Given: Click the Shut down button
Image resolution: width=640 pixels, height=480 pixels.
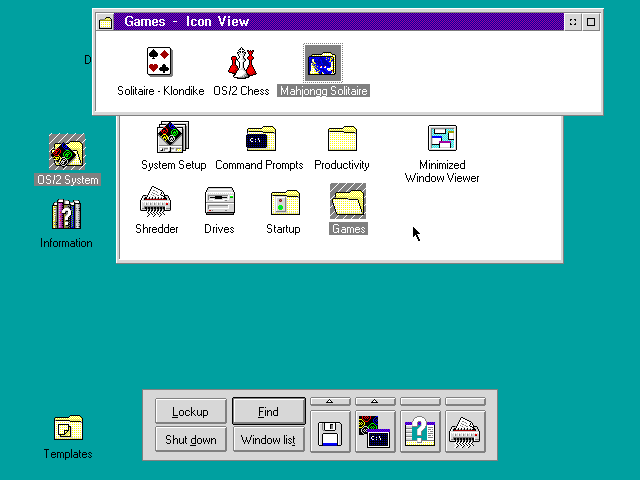Looking at the screenshot, I should [x=191, y=439].
